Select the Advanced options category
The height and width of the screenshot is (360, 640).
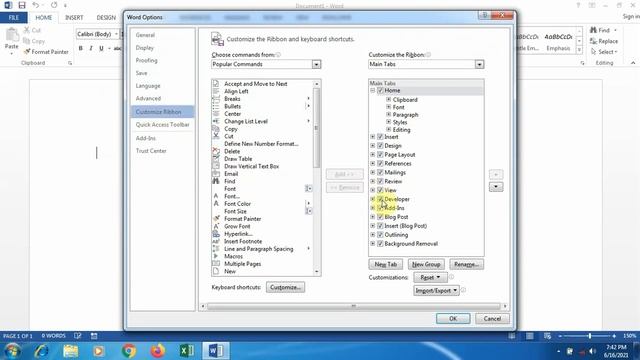(148, 98)
